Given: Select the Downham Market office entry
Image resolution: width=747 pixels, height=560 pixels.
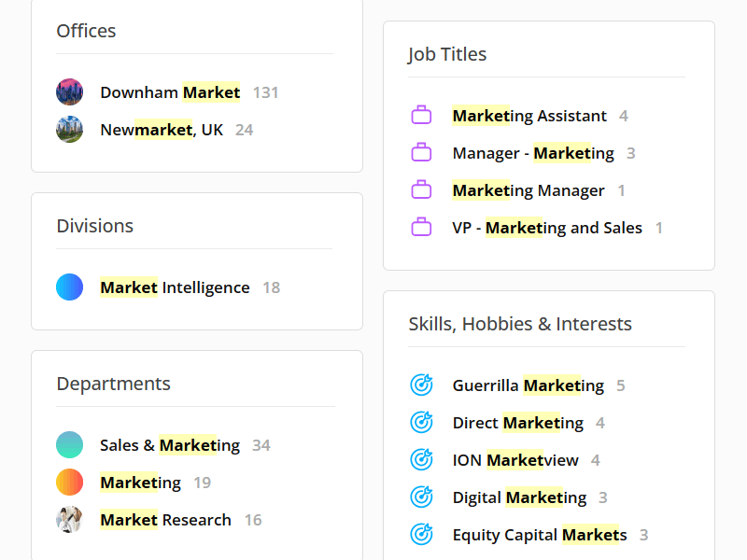Looking at the screenshot, I should tap(169, 92).
